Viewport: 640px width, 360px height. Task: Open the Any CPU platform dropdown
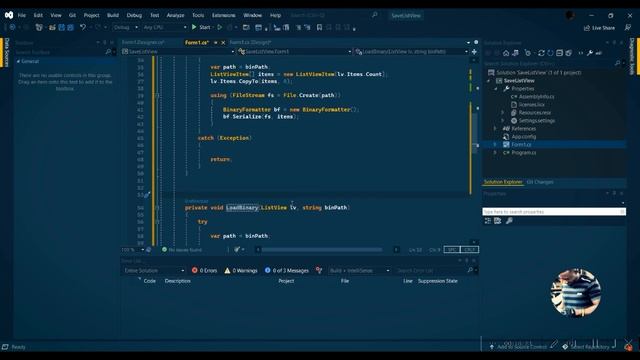click(164, 27)
